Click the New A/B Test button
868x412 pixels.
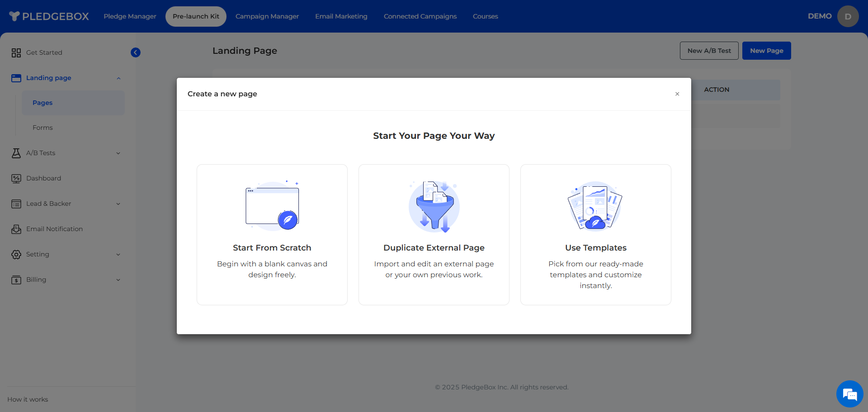click(709, 51)
